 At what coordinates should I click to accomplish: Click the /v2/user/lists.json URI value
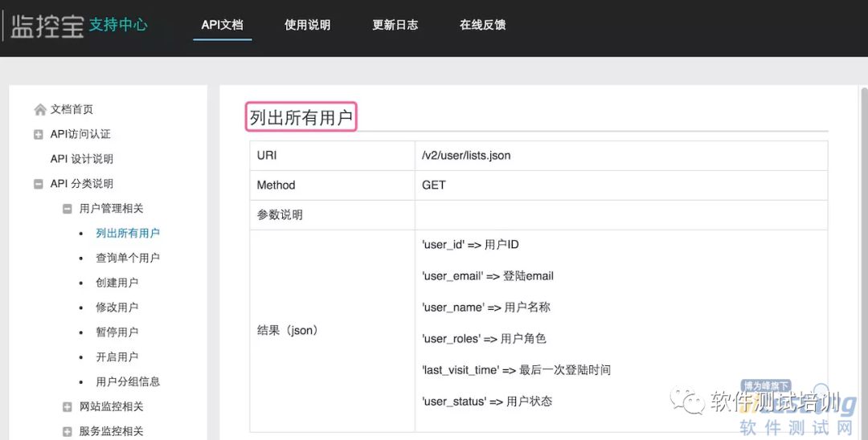pyautogui.click(x=466, y=155)
